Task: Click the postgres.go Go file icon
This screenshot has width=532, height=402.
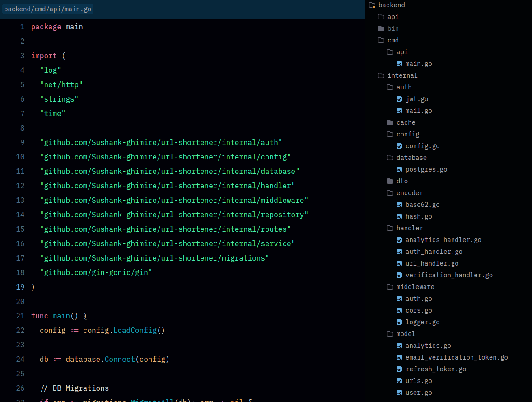Action: [x=399, y=170]
